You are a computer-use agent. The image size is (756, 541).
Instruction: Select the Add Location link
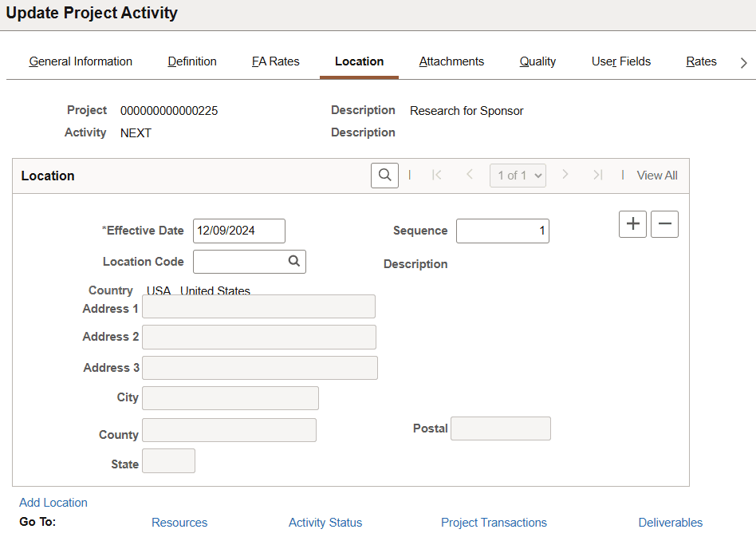(53, 502)
